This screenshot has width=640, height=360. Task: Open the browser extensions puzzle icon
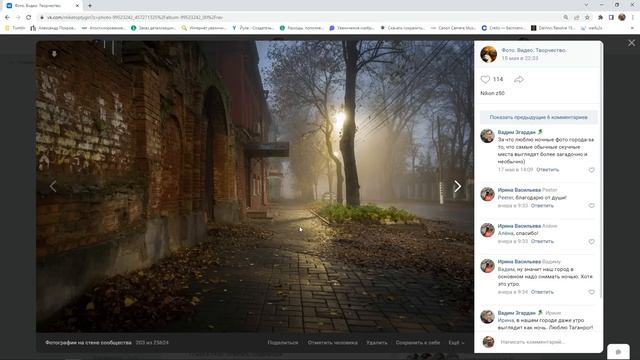pos(600,17)
